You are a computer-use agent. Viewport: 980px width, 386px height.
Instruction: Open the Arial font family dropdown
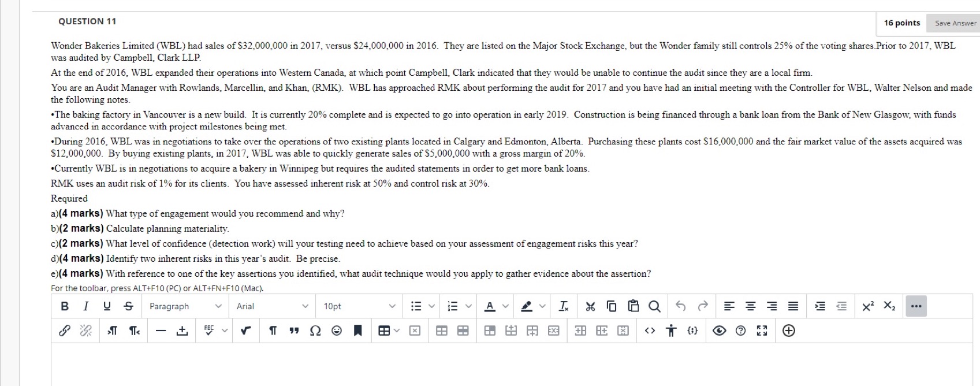tap(273, 306)
